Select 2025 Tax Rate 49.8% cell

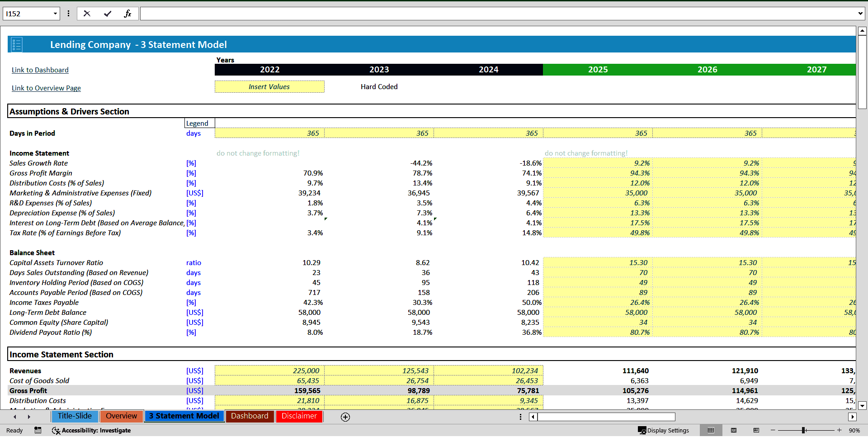pos(598,233)
